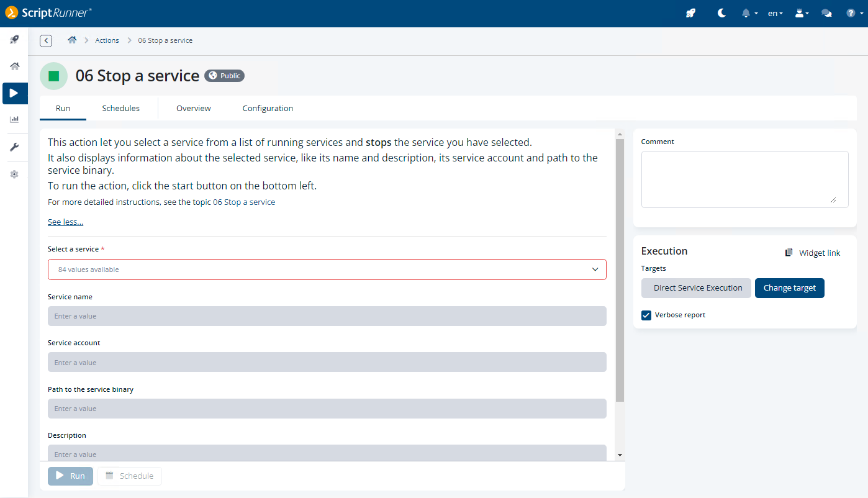
Task: Click the ScriptRunner logo in the header
Action: [48, 12]
